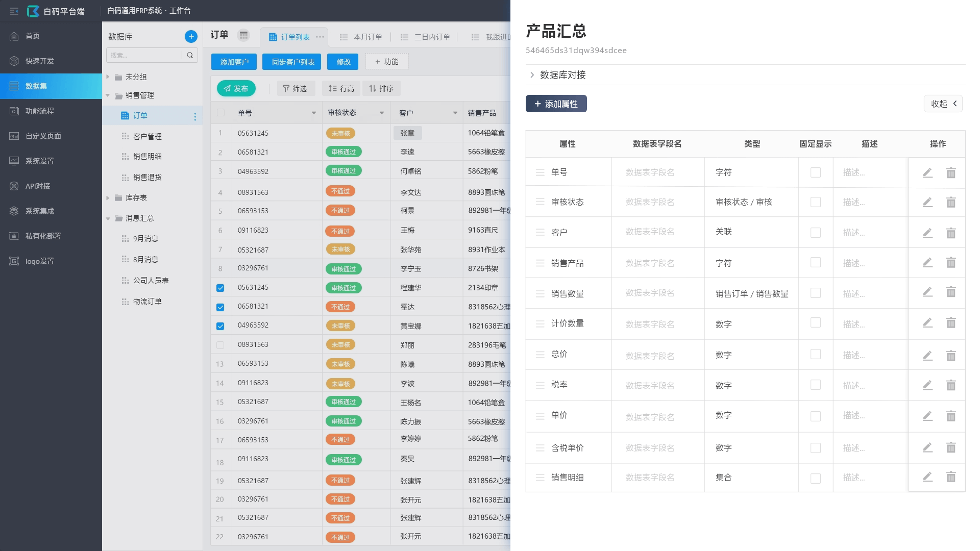
Task: Collapse the 消息汇总 folder
Action: coord(108,218)
